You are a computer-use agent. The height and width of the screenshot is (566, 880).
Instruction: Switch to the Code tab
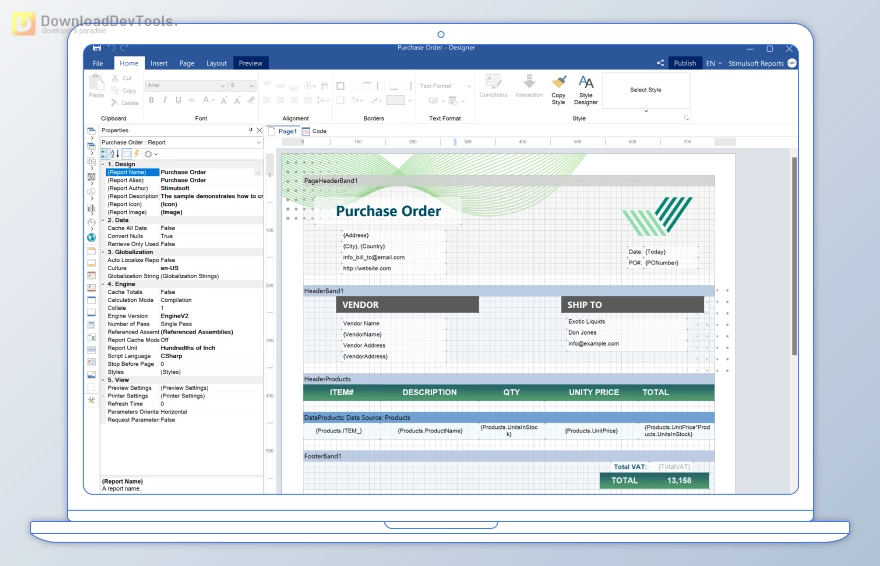pos(315,131)
